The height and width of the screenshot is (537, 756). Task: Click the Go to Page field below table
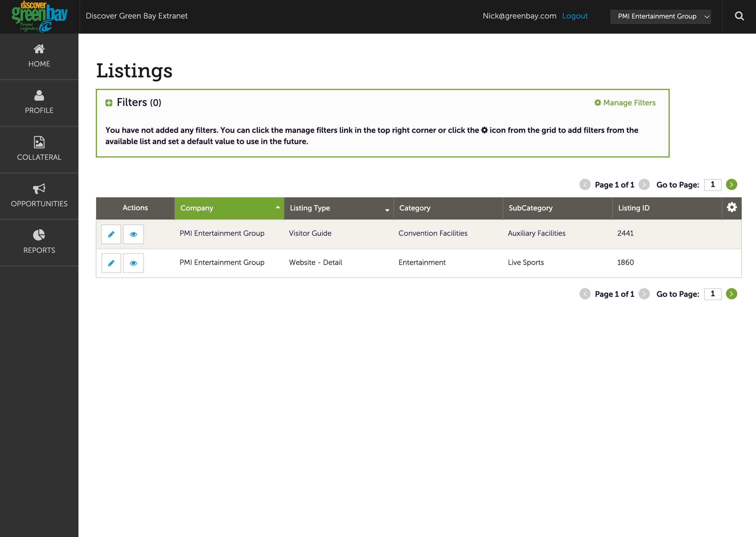713,294
